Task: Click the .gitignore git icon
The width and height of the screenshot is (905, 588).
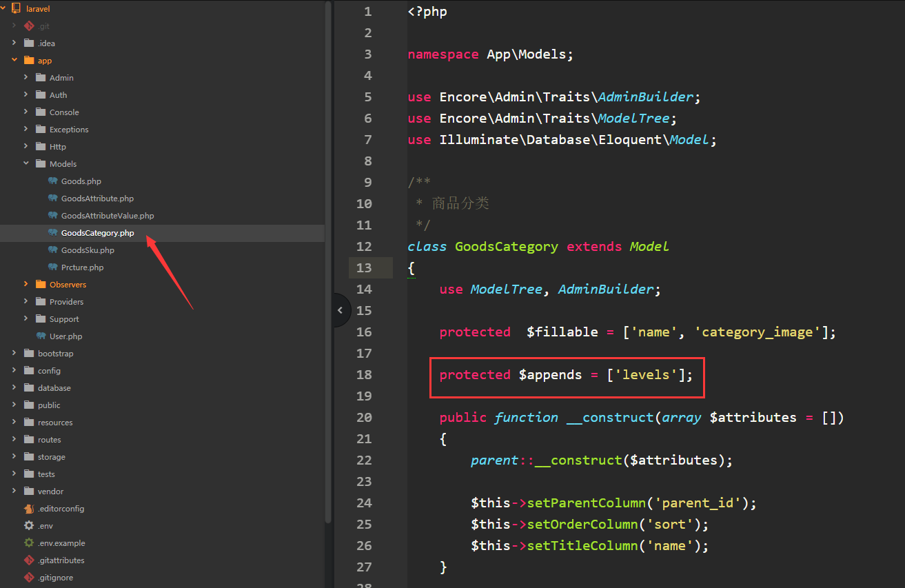Action: pyautogui.click(x=29, y=577)
